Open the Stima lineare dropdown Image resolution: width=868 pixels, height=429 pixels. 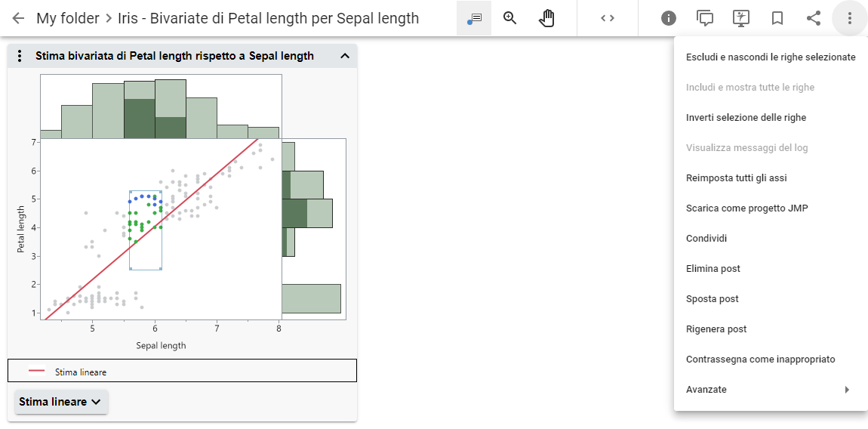[x=61, y=402]
